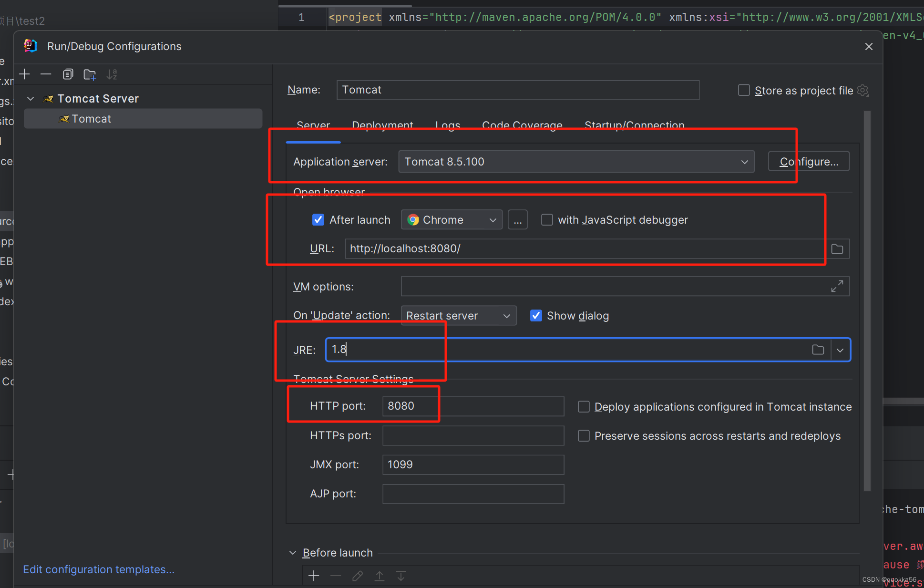This screenshot has height=588, width=924.
Task: Edit the Before launch task
Action: click(x=358, y=576)
